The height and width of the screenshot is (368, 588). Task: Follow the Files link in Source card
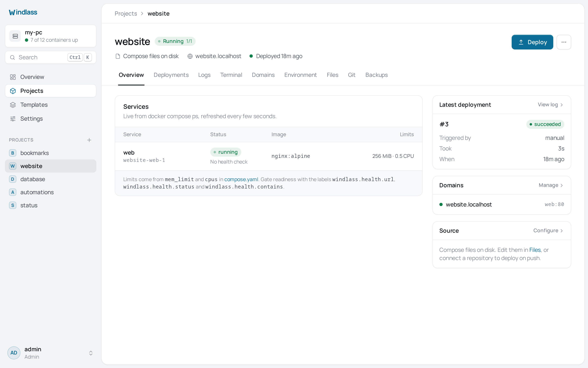pos(535,250)
